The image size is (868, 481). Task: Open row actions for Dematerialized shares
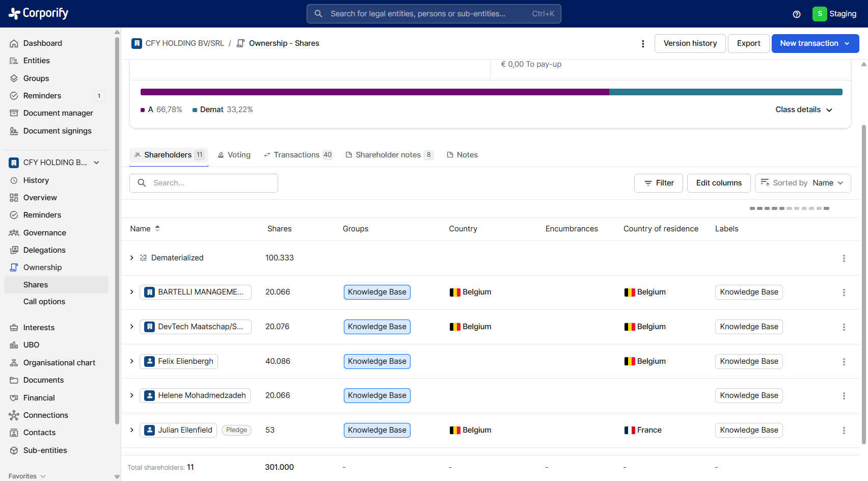844,258
